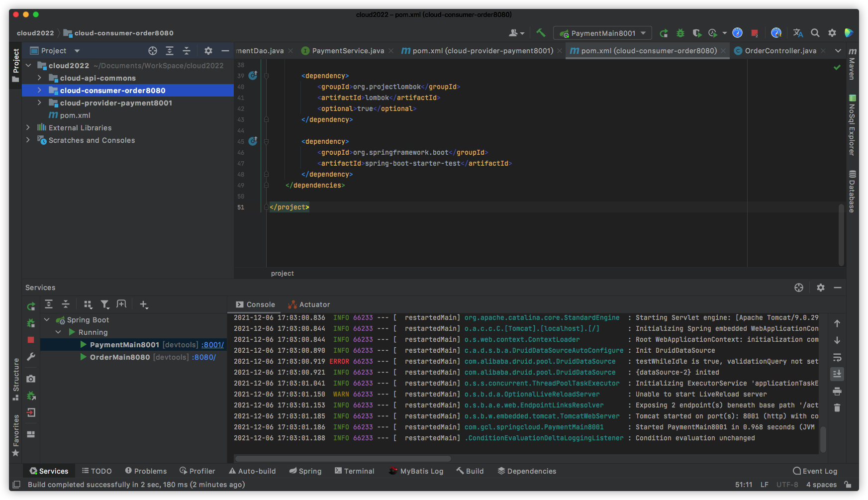868x500 pixels.
Task: Expand cloud-api-commons module
Action: [x=39, y=78]
